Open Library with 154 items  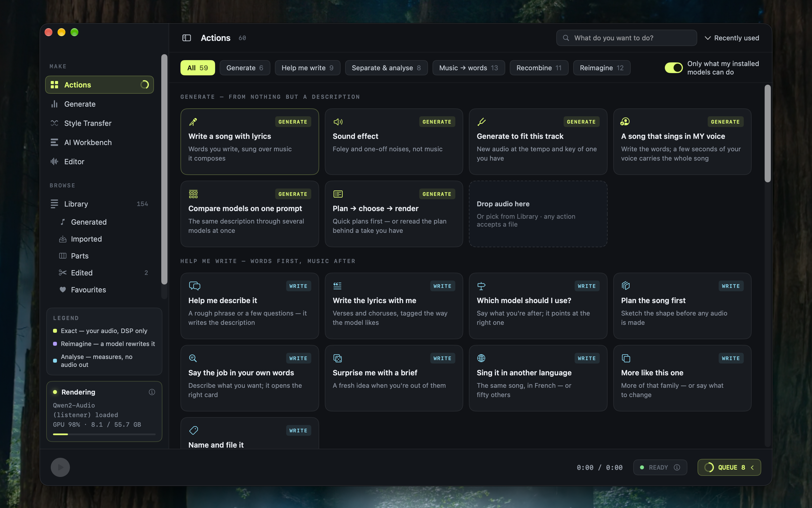coord(99,204)
